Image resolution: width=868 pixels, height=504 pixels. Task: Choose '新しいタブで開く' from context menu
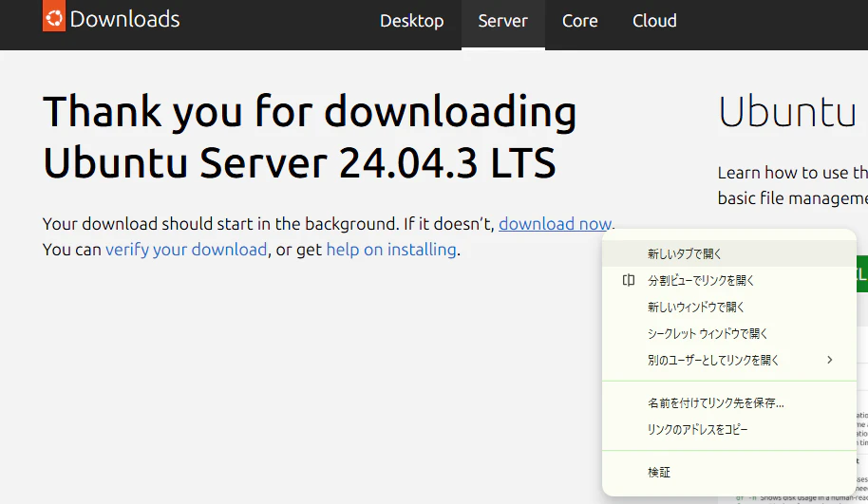729,254
